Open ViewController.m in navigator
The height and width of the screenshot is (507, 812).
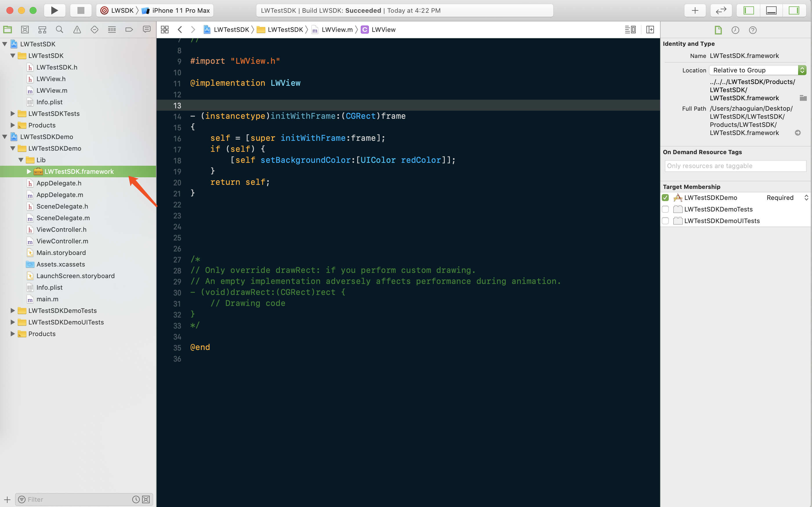[x=62, y=241]
